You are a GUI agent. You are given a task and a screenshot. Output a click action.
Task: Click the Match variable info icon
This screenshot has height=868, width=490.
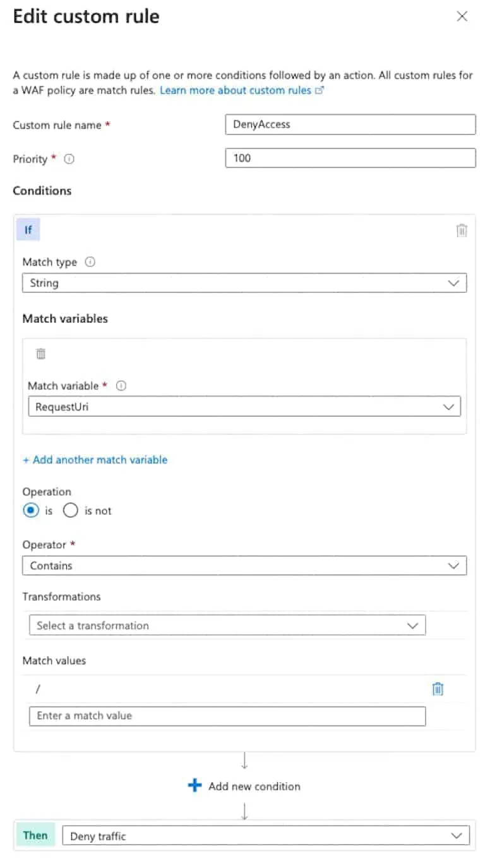[121, 385]
